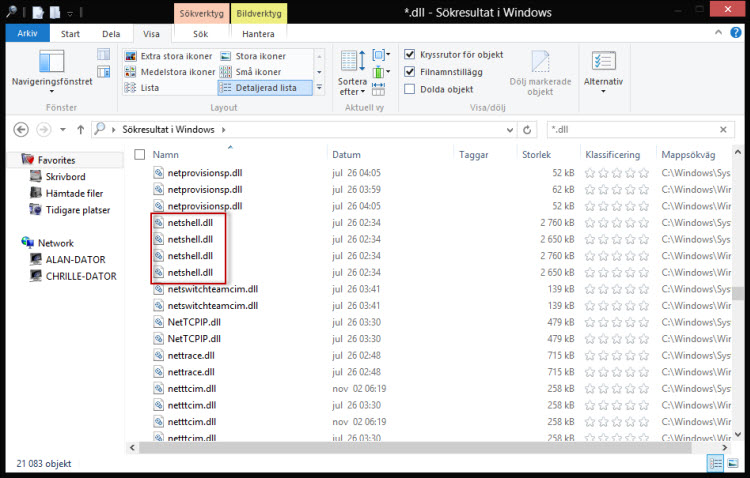Image resolution: width=750 pixels, height=478 pixels.
Task: Switch to the Start ribbon tab
Action: pyautogui.click(x=70, y=34)
